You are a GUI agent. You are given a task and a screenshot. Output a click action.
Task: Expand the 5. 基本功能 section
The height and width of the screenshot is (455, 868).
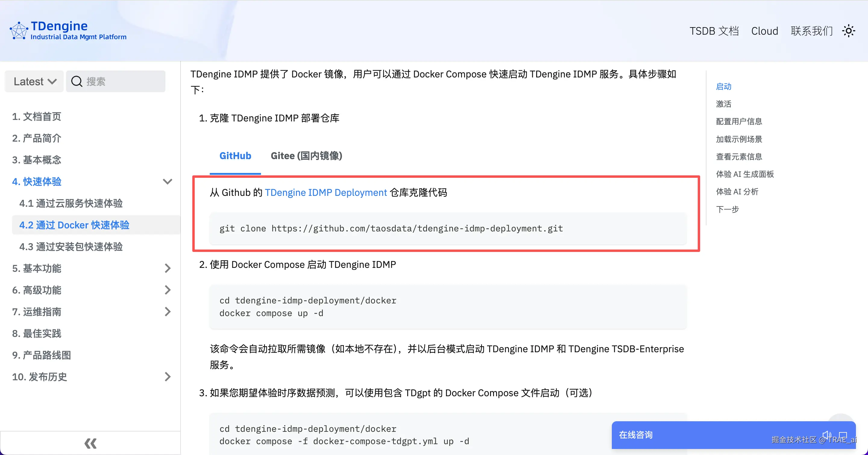click(168, 268)
